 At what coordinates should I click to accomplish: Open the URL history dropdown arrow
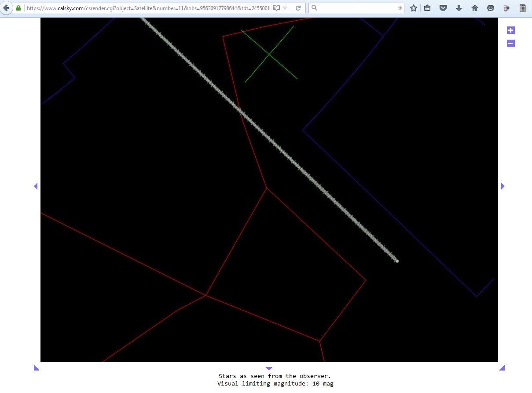tap(285, 8)
